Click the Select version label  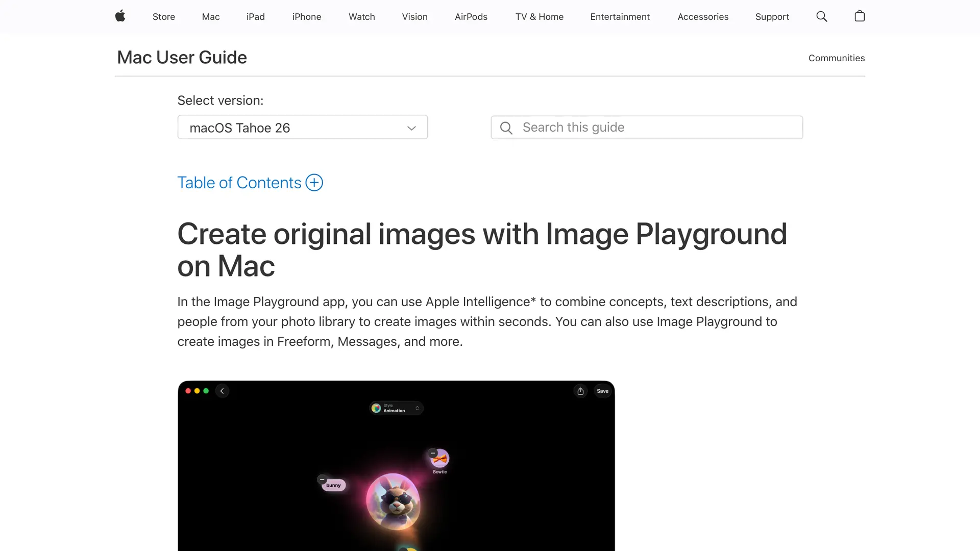coord(220,101)
